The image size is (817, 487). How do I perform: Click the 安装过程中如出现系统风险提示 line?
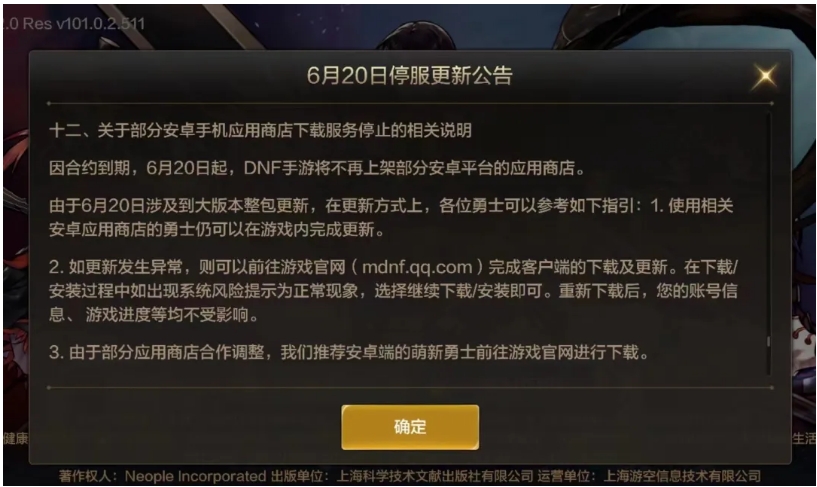point(393,291)
